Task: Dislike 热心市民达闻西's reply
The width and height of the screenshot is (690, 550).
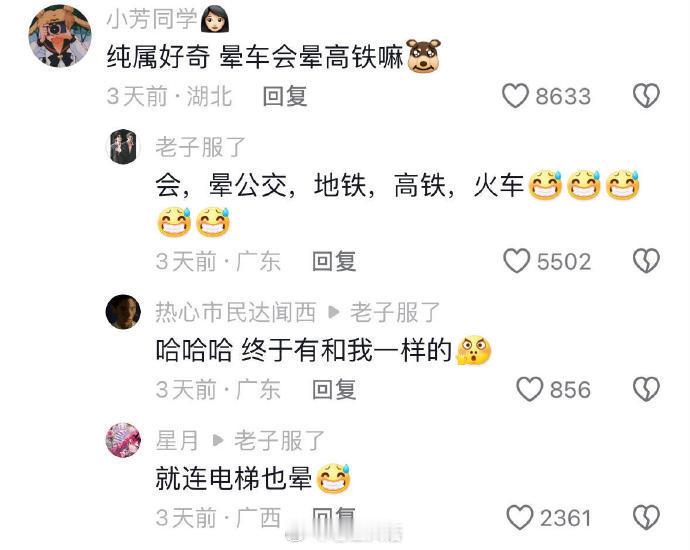Action: (646, 389)
